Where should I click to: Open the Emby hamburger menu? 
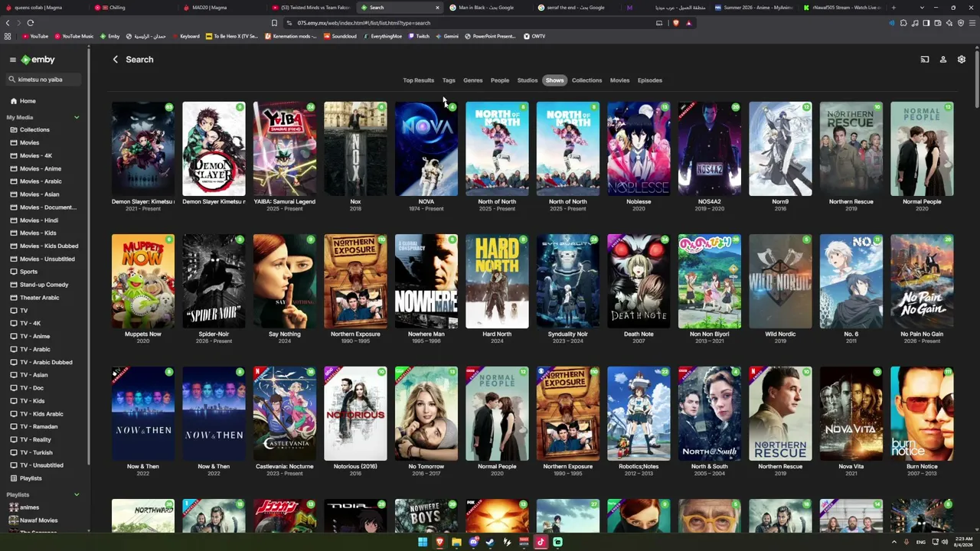12,60
